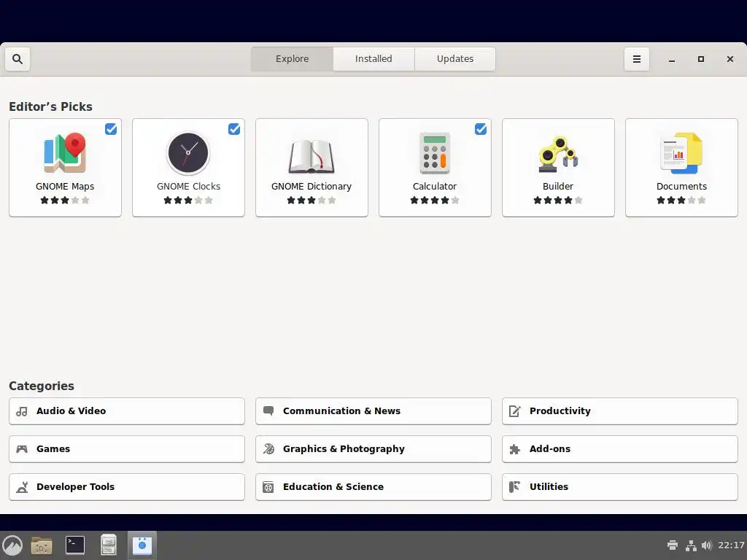
Task: Click GNOME Maps star rating
Action: [65, 201]
